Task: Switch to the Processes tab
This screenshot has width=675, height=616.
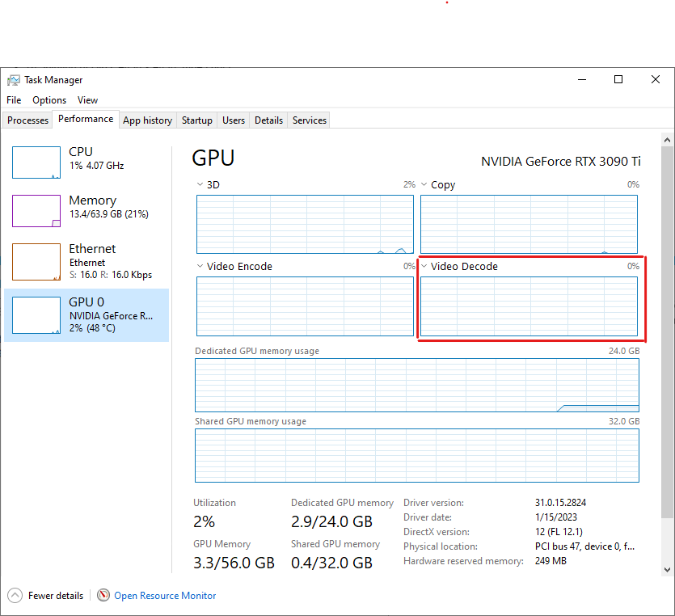Action: point(28,120)
